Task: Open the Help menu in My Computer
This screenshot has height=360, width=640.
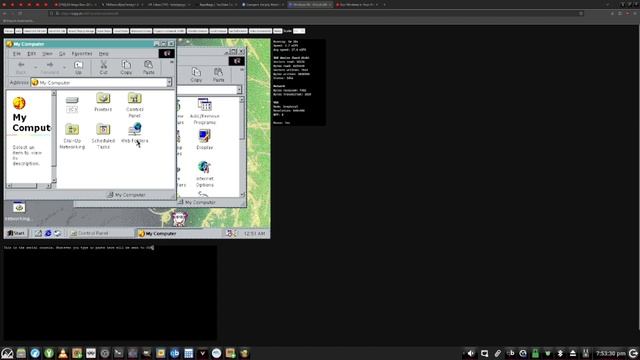Action: 104,53
